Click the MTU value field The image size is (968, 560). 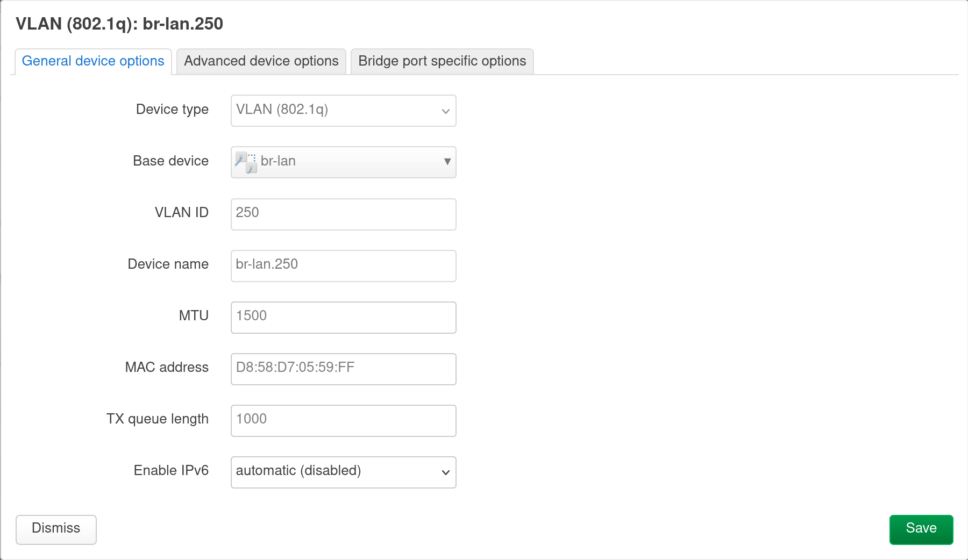tap(343, 317)
